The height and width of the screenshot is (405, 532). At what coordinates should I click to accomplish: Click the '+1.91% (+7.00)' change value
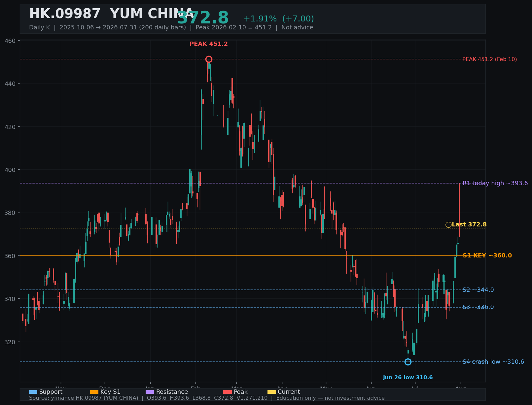point(279,19)
